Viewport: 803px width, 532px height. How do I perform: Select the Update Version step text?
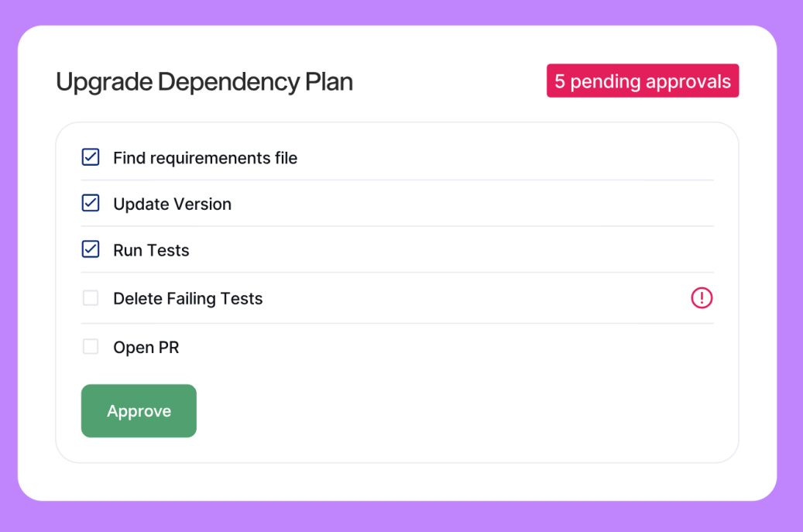coord(172,204)
